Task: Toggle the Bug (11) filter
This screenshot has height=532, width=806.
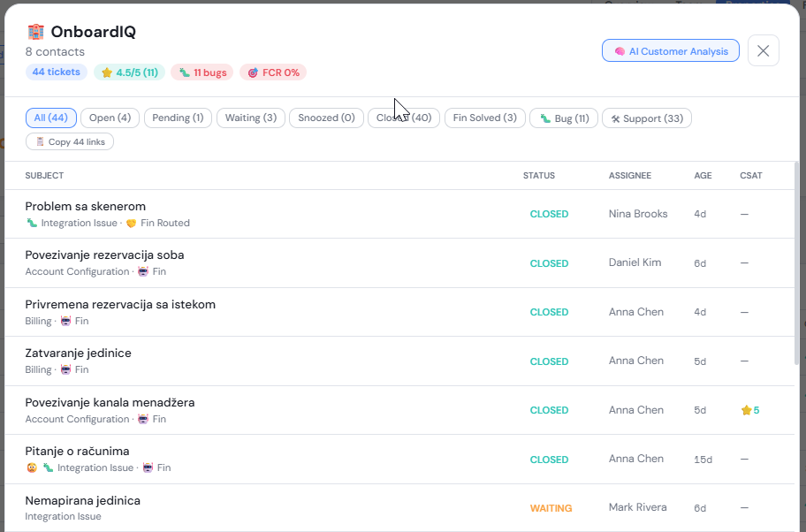Action: tap(563, 118)
